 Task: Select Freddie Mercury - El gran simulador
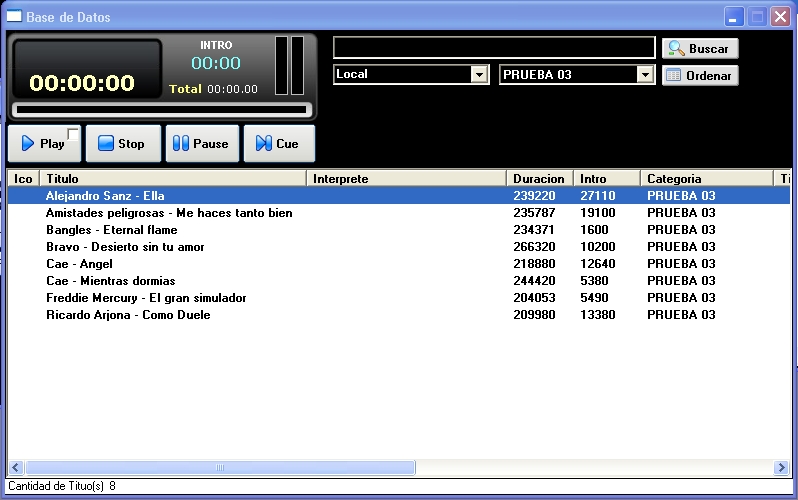tap(398, 298)
